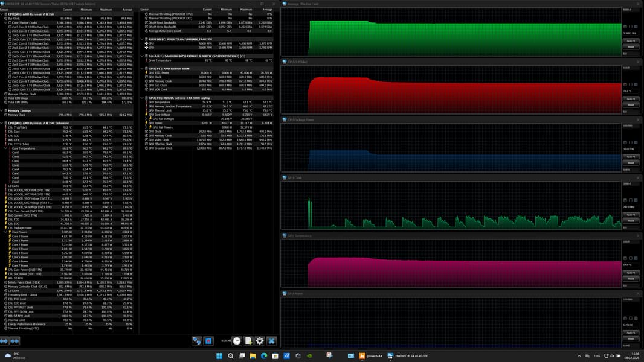Open the remote sensor network monitor icon
Image resolution: width=644 pixels, height=362 pixels.
[197, 341]
